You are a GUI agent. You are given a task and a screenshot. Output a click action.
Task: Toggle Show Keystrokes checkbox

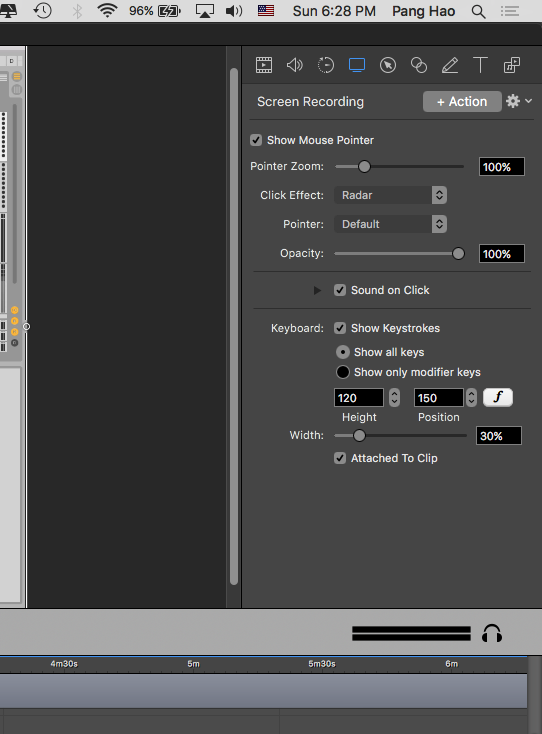point(340,328)
